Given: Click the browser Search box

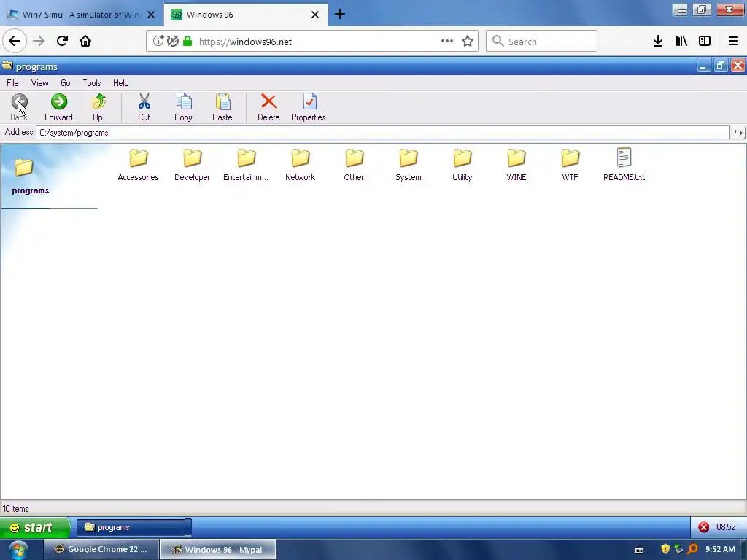Looking at the screenshot, I should 542,41.
